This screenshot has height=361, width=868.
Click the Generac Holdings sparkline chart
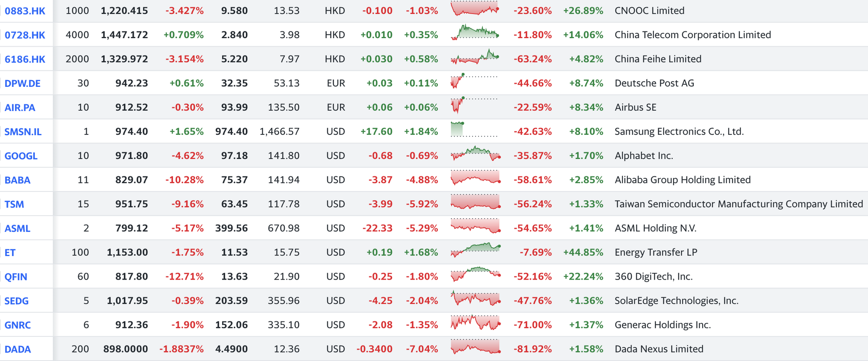click(475, 323)
